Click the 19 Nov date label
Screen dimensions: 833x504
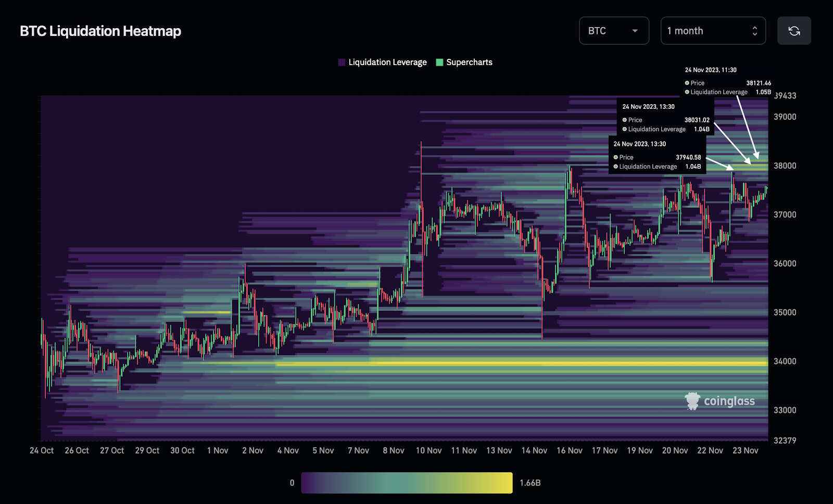coord(640,450)
